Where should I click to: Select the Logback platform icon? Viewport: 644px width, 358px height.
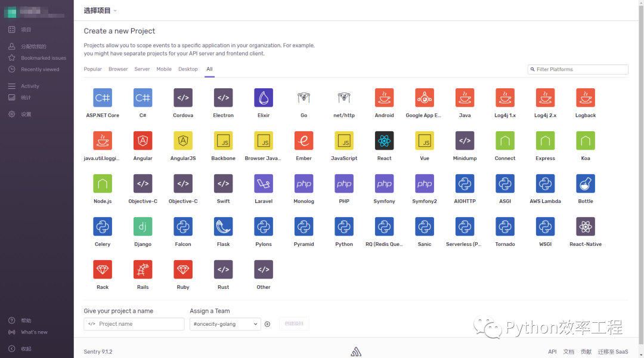point(586,98)
